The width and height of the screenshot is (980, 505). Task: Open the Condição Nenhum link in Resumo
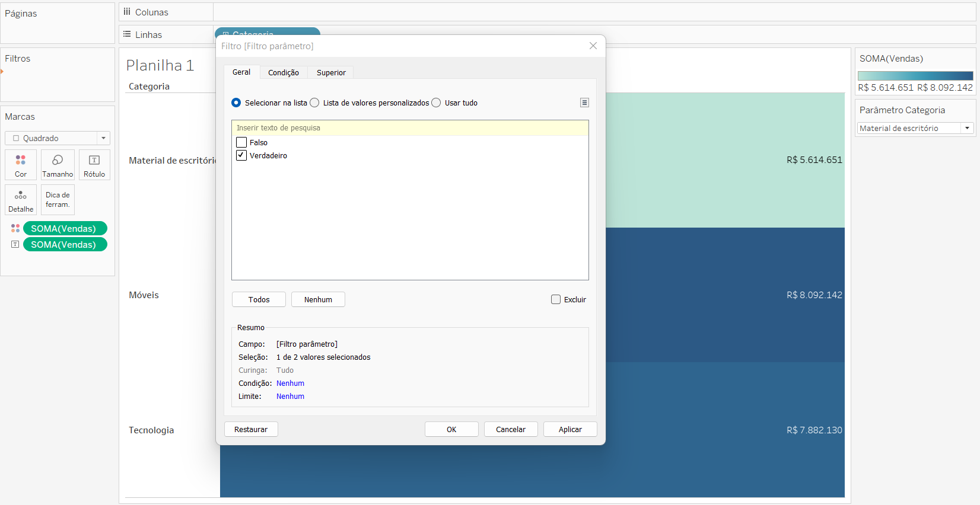coord(290,383)
